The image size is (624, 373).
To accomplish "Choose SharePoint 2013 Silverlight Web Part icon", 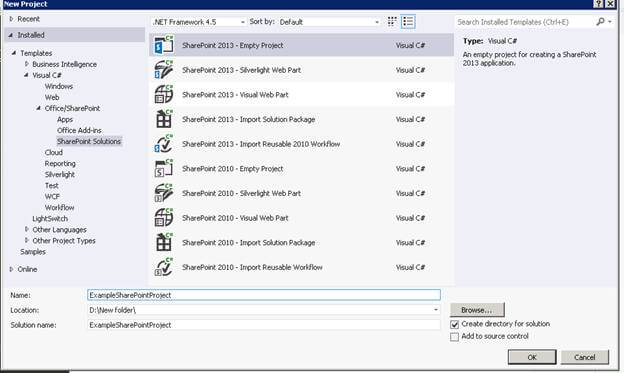I will (164, 70).
